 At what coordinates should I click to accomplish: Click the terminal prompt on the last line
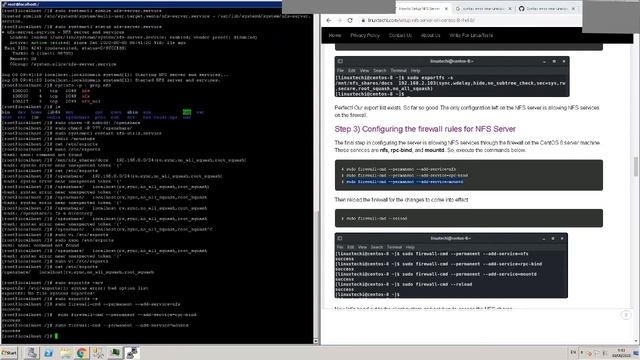click(29, 336)
